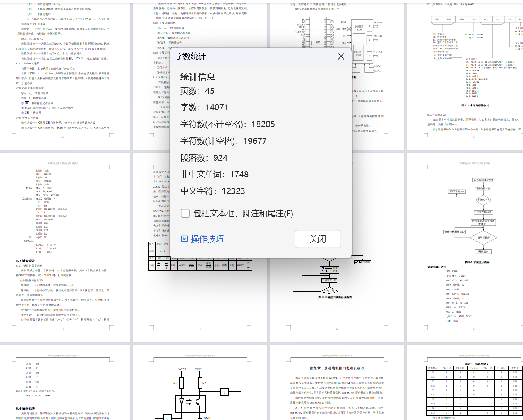Image resolution: width=523 pixels, height=420 pixels.
Task: Select the 非中文单词：1748 line
Action: point(215,174)
